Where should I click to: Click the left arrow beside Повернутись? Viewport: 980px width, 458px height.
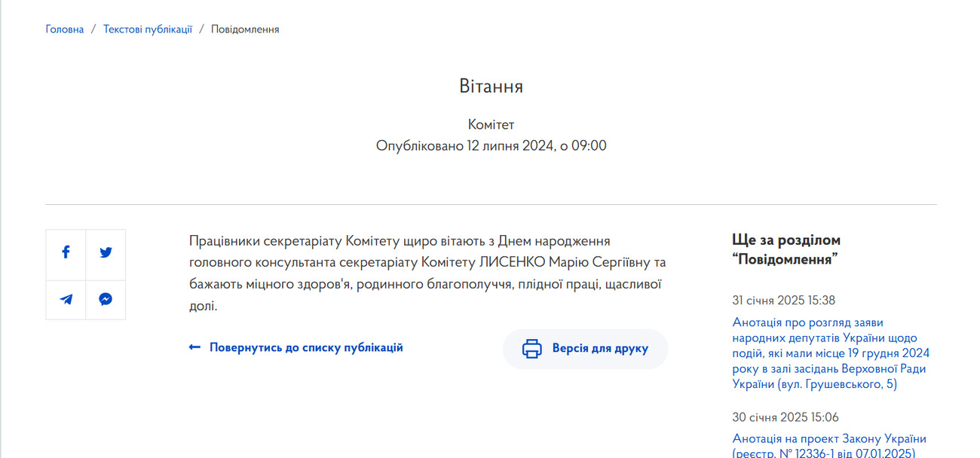[194, 348]
